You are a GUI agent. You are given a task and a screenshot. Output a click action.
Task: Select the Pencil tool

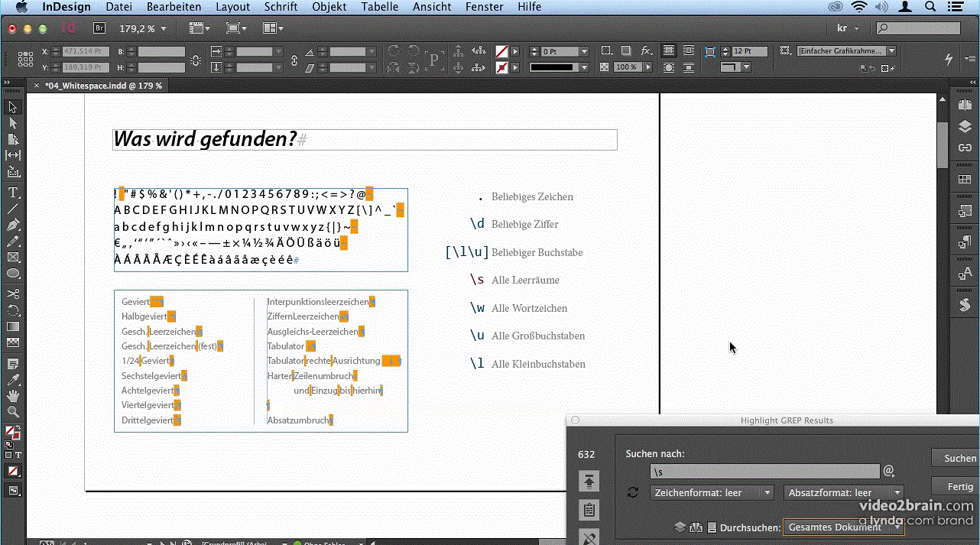pos(13,241)
